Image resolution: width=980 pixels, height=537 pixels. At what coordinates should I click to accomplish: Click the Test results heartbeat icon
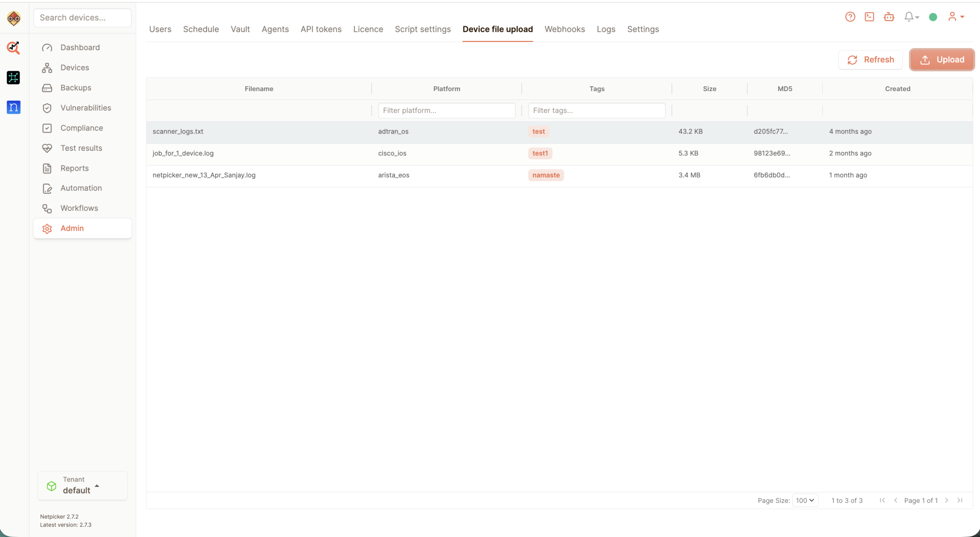click(x=47, y=148)
